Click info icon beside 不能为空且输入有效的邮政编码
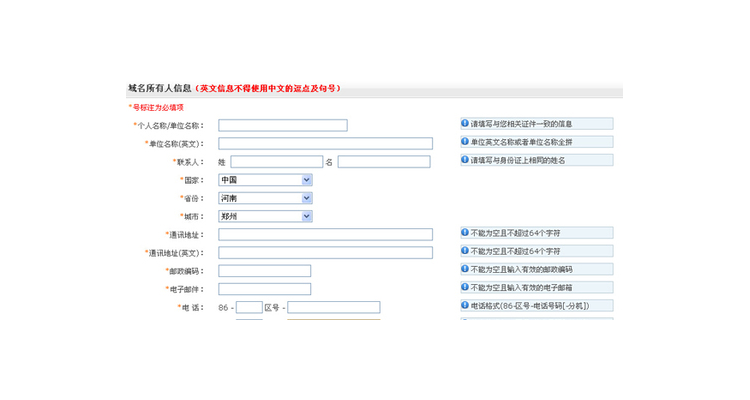This screenshot has height=400, width=750. [x=465, y=269]
